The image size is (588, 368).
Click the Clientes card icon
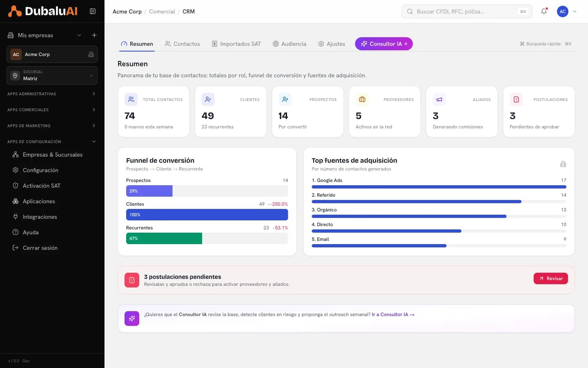tap(208, 99)
